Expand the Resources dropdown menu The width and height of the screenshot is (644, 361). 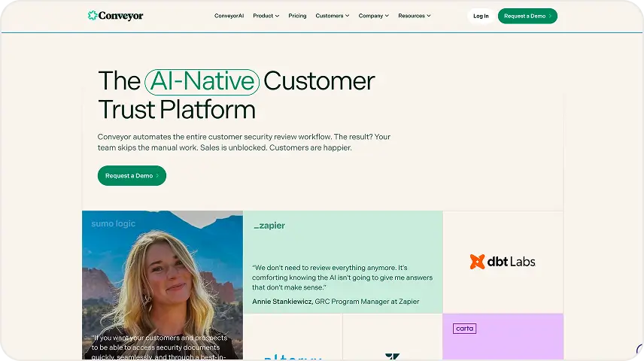pos(415,16)
